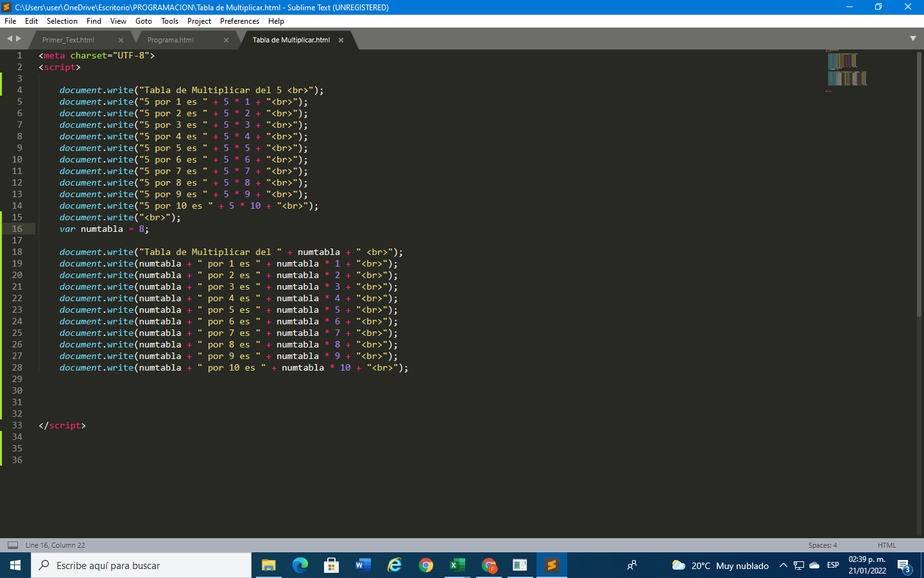Click line number 16 in the gutter
The height and width of the screenshot is (578, 924).
(x=17, y=229)
